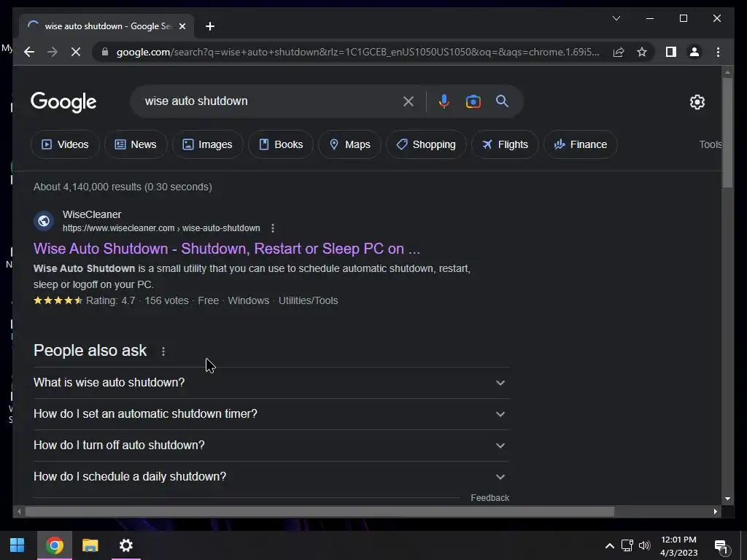Image resolution: width=747 pixels, height=560 pixels.
Task: Open the volume tray icon
Action: (645, 545)
